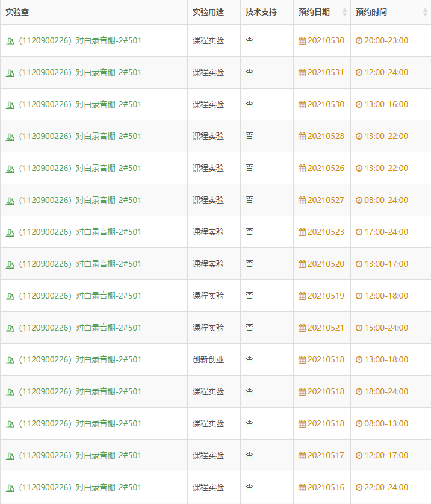Image resolution: width=431 pixels, height=504 pixels.
Task: Select the time text 13:00-18:00
Action: (386, 359)
